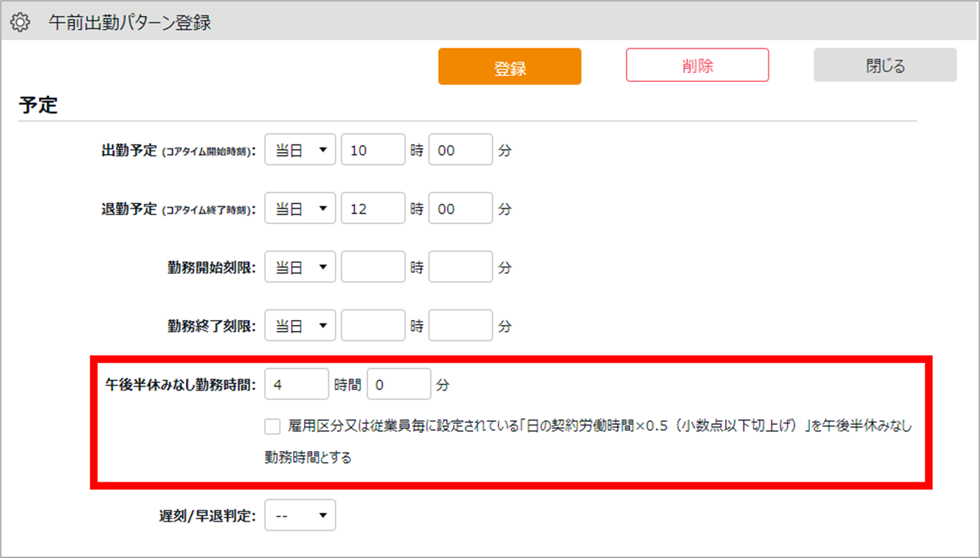Click the 出勤予定 minute field showing 00
980x558 pixels.
pyautogui.click(x=460, y=150)
